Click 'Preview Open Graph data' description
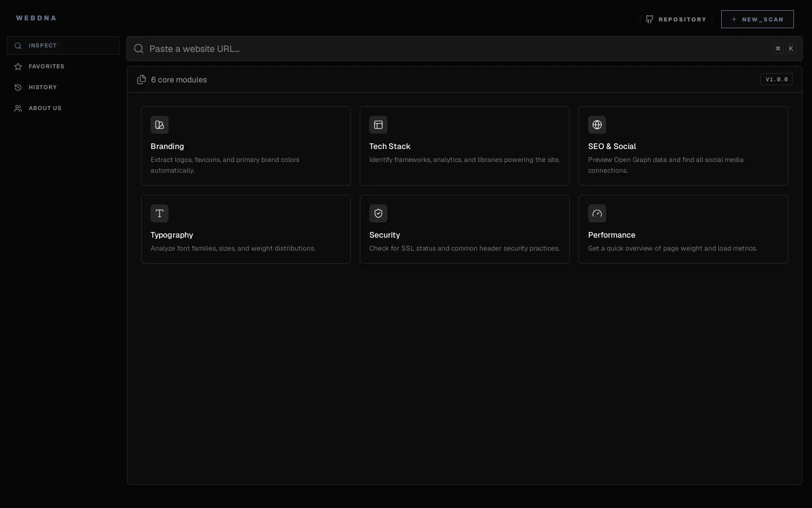 [666, 165]
